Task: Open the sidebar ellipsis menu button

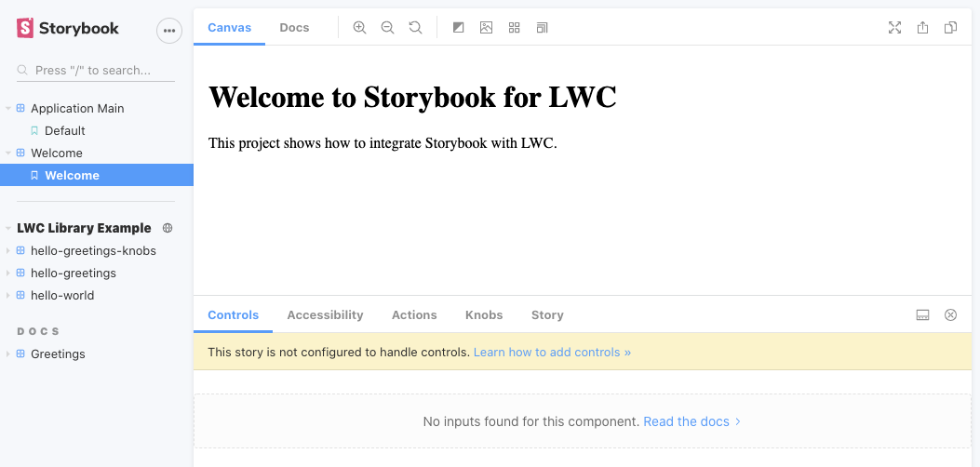Action: 168,31
